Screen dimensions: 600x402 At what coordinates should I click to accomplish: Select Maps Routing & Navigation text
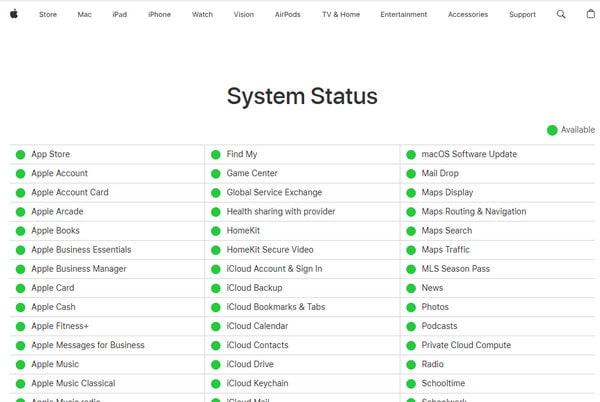[x=474, y=212]
